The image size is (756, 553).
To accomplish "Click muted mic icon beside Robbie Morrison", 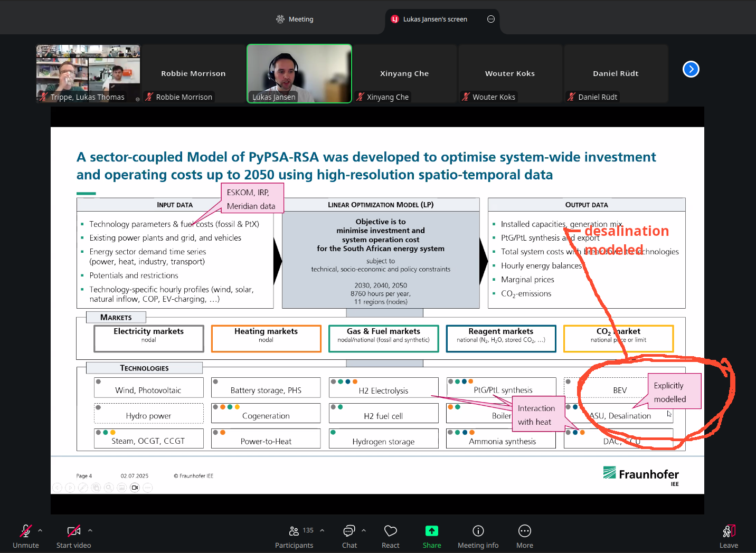I will (149, 97).
